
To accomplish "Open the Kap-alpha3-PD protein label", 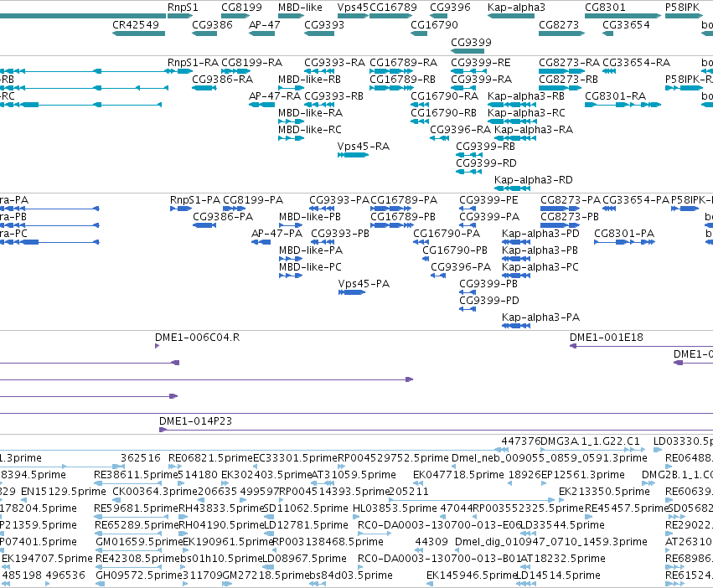I will tap(540, 234).
